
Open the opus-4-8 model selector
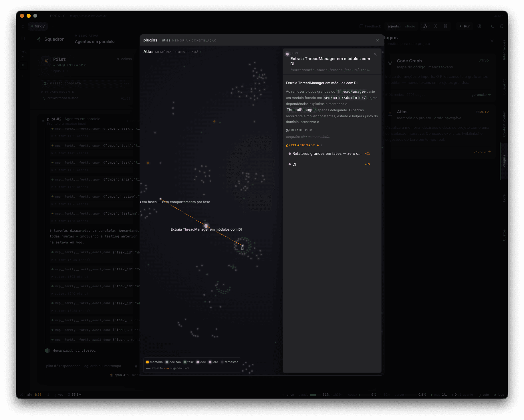coord(119,375)
